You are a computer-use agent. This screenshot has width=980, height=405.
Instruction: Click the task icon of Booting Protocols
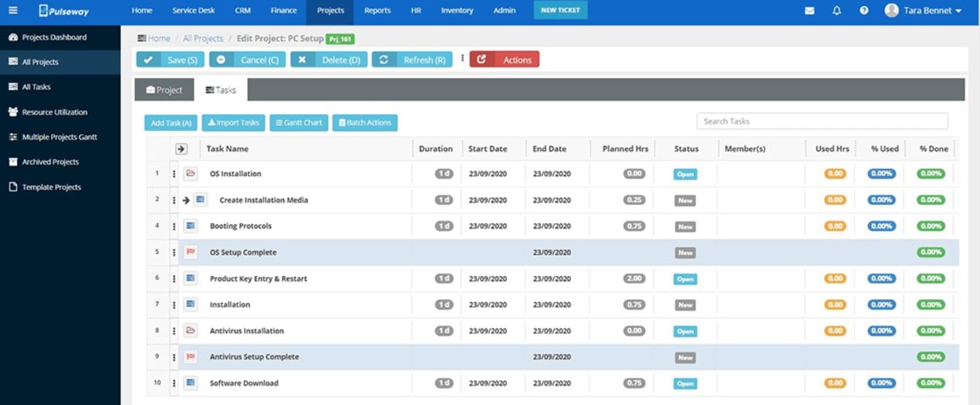[x=191, y=226]
